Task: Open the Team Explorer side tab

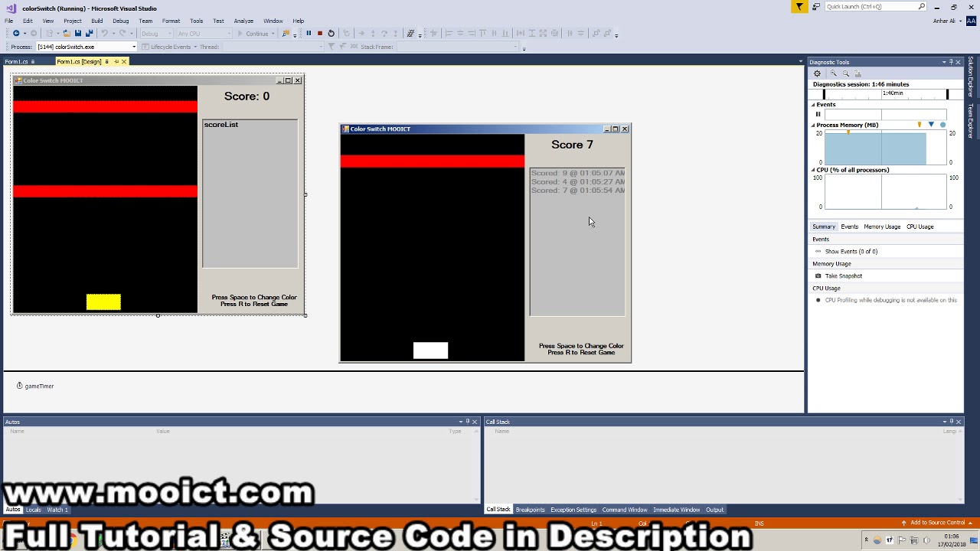Action: click(x=971, y=121)
